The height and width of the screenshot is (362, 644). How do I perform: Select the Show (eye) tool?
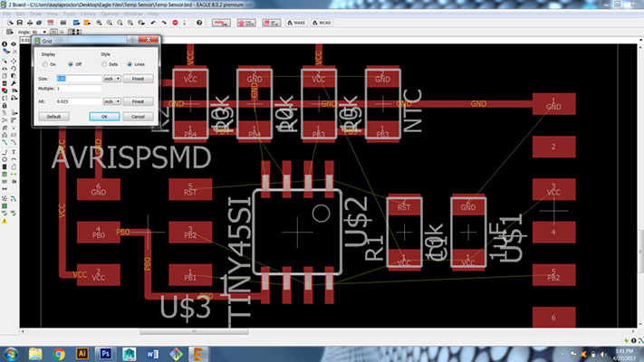coord(14,44)
